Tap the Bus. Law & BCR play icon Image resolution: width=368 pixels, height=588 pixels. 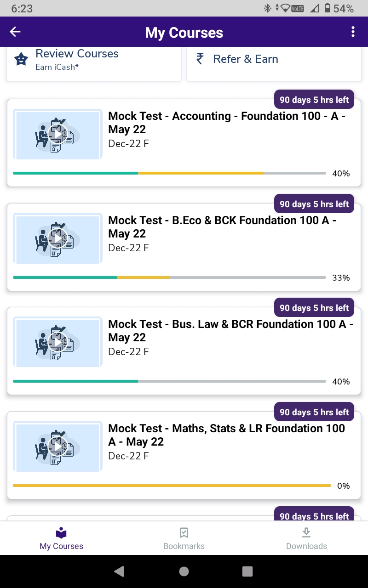point(58,342)
